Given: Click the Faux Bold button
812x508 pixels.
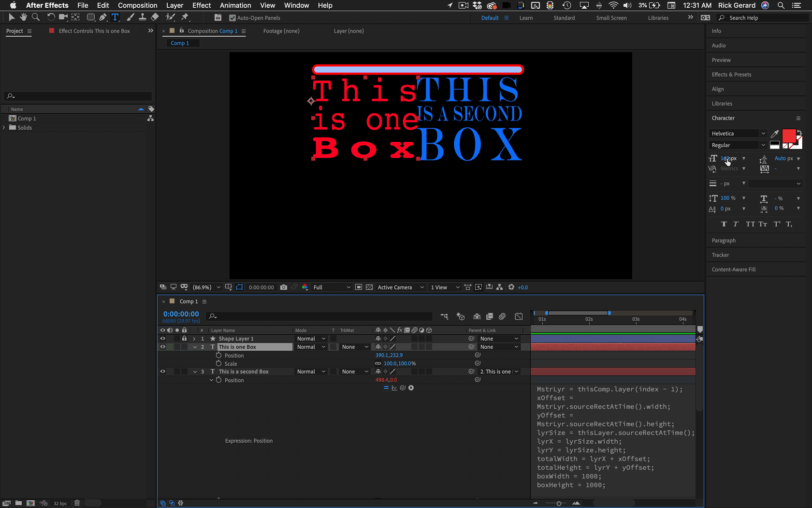Looking at the screenshot, I should 724,224.
